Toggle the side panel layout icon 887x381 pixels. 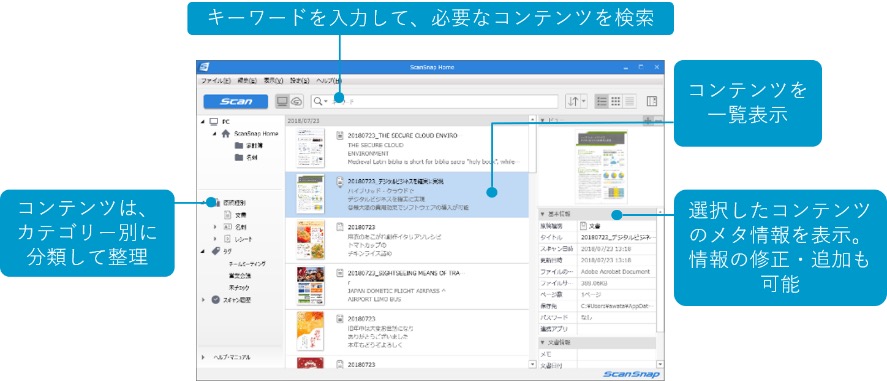tap(652, 102)
